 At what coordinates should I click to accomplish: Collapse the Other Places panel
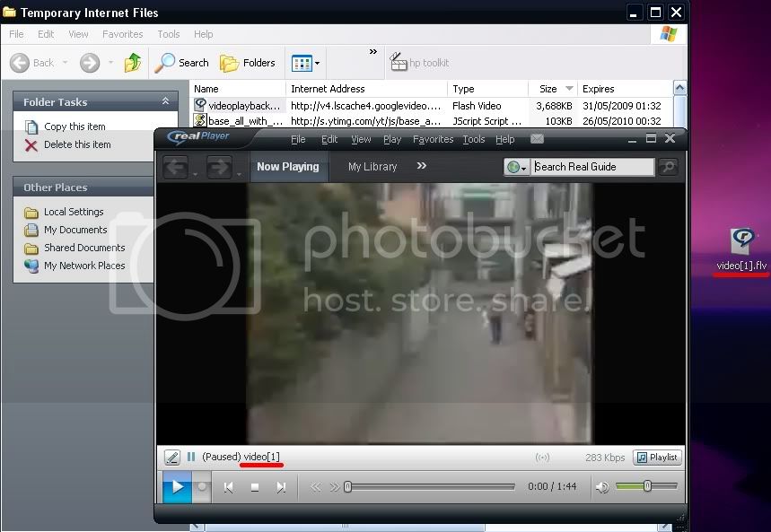(165, 188)
